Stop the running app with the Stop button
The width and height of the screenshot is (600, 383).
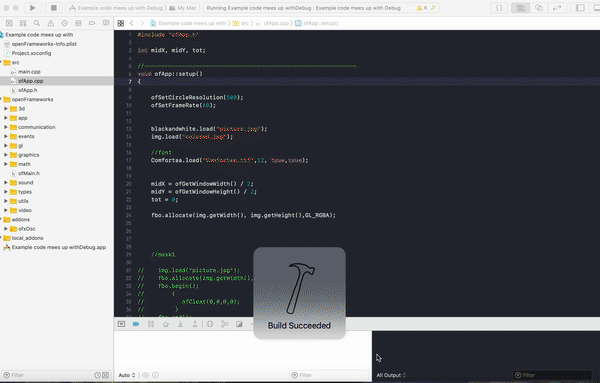(54, 8)
